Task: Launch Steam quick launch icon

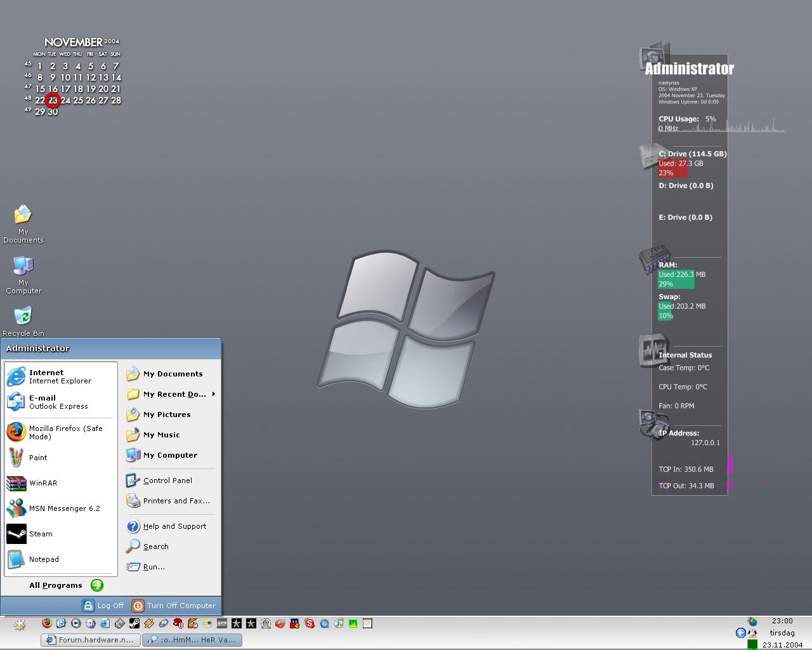Action: click(134, 623)
